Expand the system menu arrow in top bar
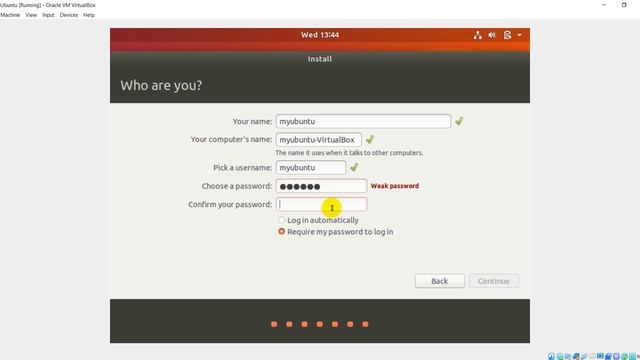640x360 pixels. [520, 35]
